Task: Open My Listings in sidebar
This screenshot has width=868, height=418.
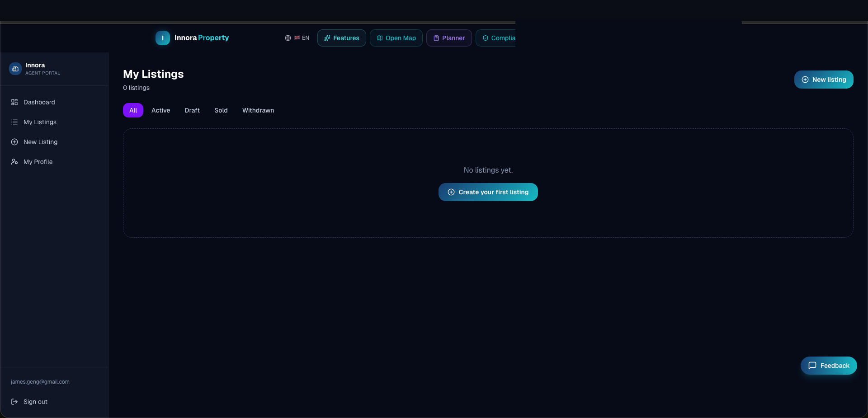Action: pos(54,122)
